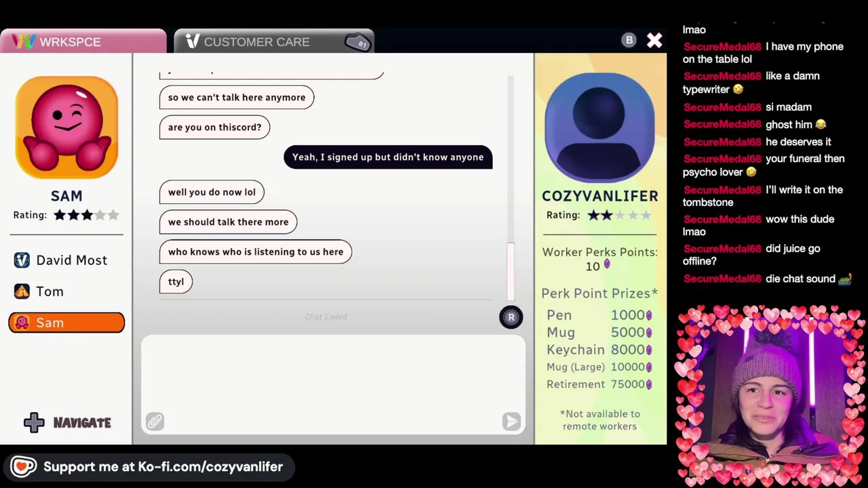
Task: Click the R button beside chat log
Action: pos(511,317)
